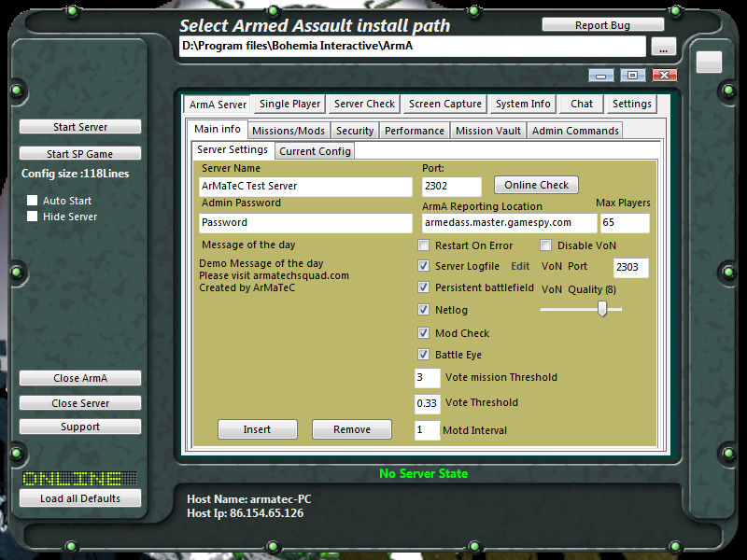Open the Admin Commands sub-tab
The image size is (747, 560).
pyautogui.click(x=575, y=131)
